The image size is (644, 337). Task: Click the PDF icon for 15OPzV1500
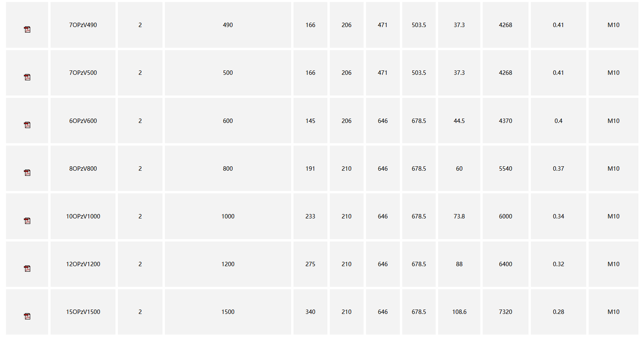tap(27, 316)
